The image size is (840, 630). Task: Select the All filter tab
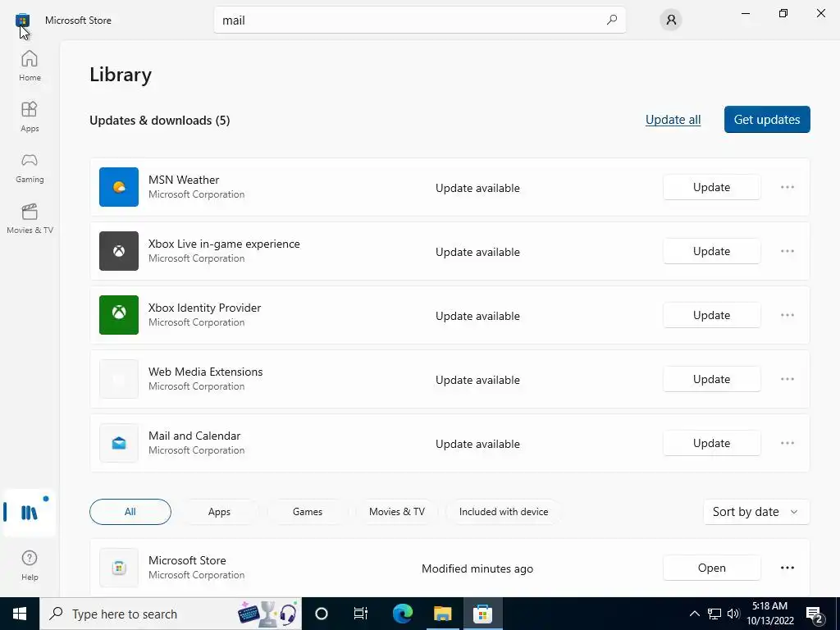[130, 512]
